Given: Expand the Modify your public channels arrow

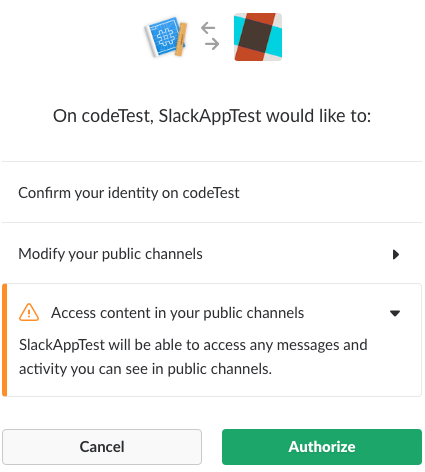Looking at the screenshot, I should (x=396, y=255).
